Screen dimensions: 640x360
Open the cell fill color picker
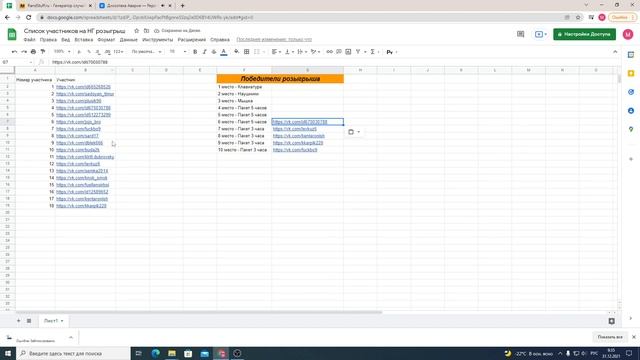(x=236, y=52)
